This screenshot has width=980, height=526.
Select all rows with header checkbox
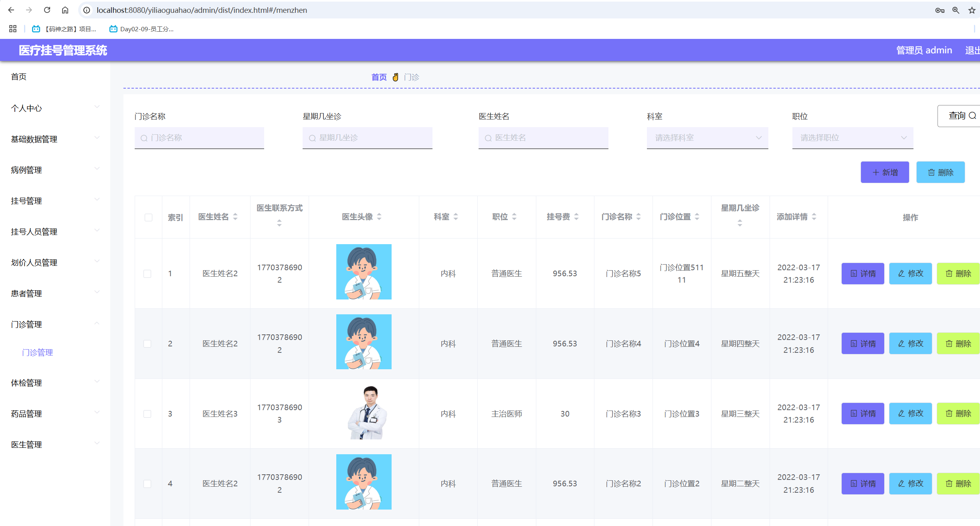[x=148, y=217]
